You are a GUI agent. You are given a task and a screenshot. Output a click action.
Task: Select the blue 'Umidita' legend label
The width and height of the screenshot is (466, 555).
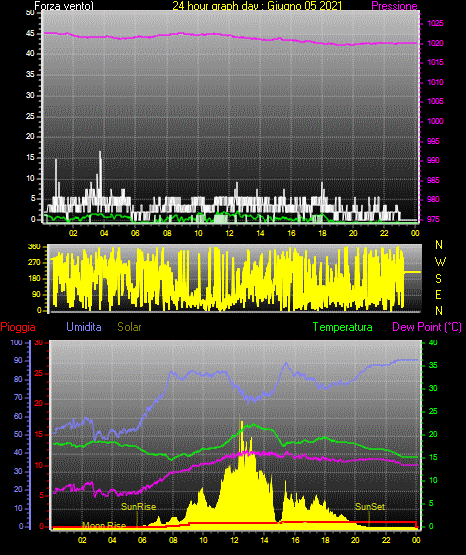[x=84, y=327]
